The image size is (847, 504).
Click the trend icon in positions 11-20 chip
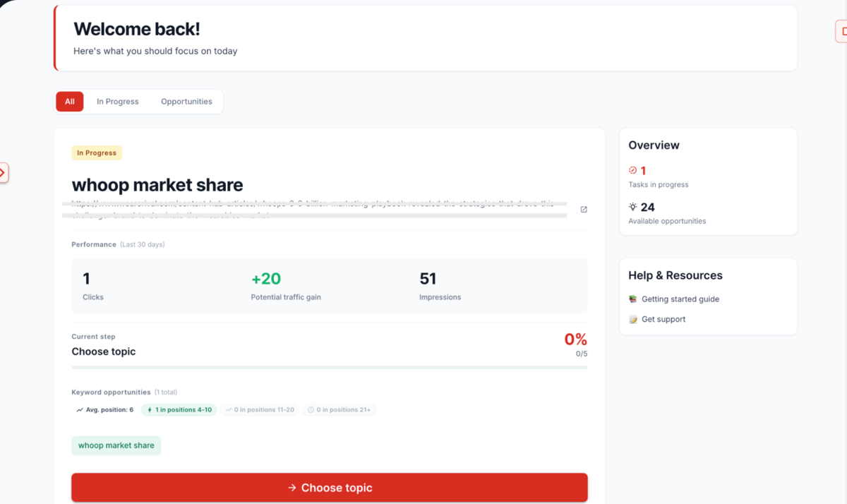point(229,409)
